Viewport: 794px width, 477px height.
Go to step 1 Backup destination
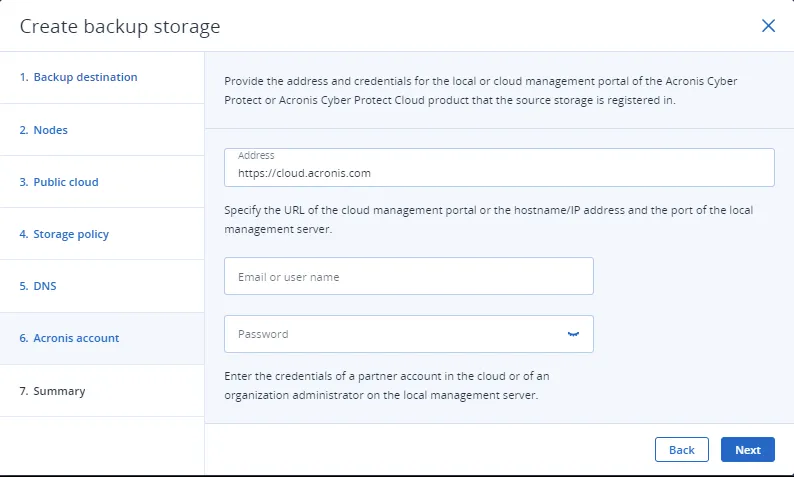[102, 77]
